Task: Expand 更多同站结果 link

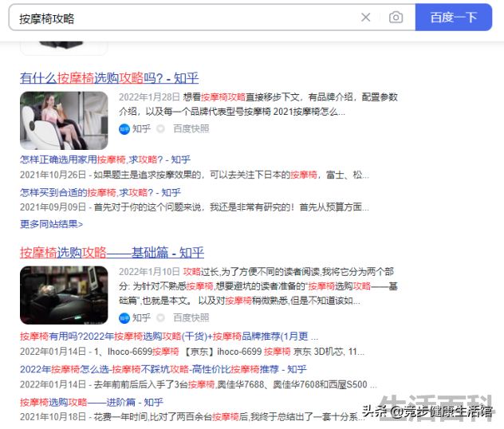Action: (x=51, y=224)
